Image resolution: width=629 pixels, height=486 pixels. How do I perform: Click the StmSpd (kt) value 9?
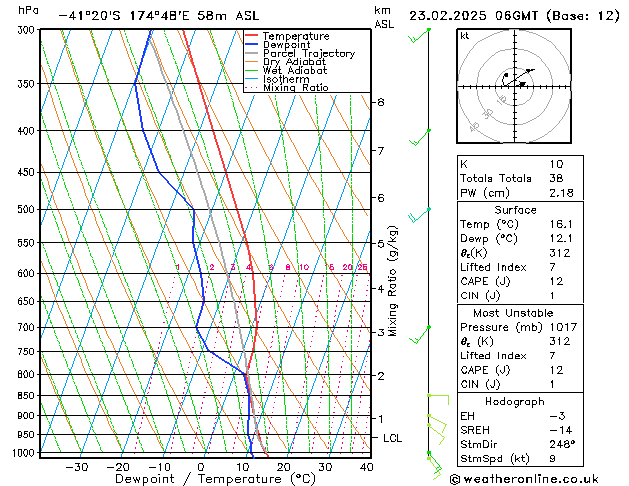[x=552, y=458]
